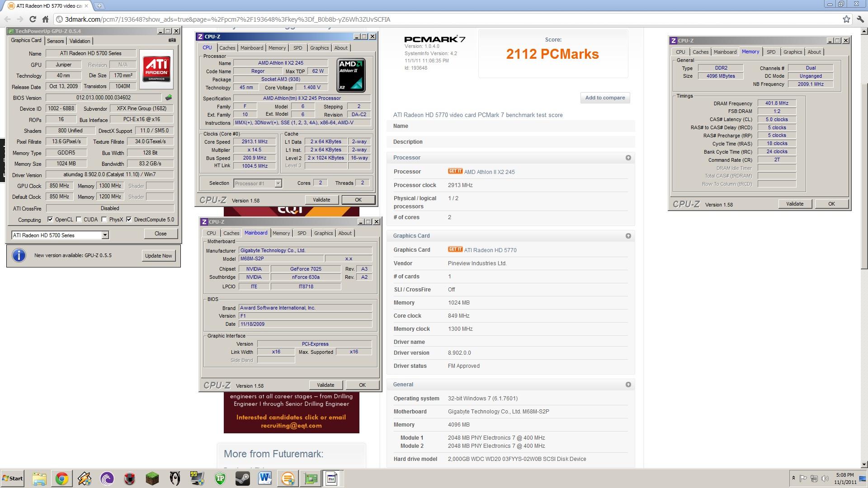Click the GPU-Z Close button
The image size is (868, 488).
click(160, 234)
